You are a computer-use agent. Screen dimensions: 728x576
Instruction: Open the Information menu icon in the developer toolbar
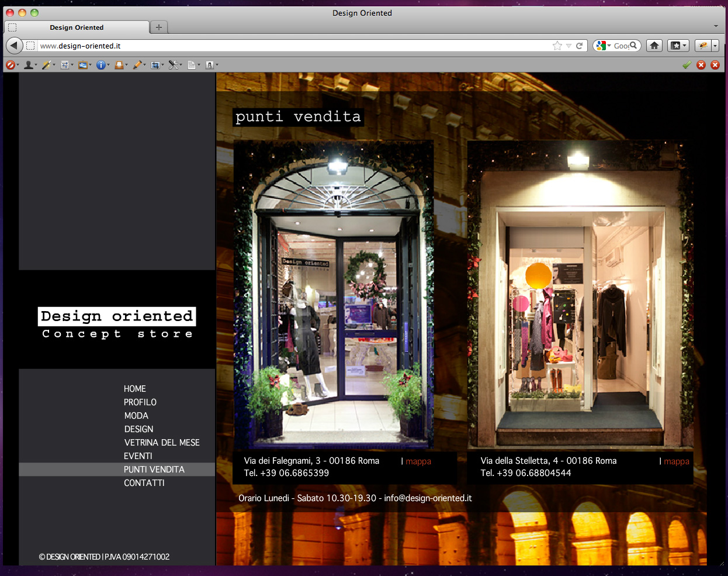pos(101,65)
